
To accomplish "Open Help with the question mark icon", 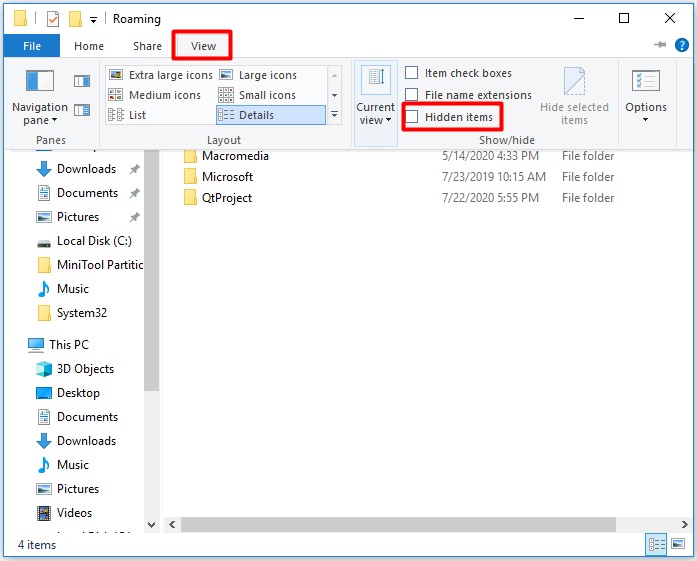I will tap(681, 45).
